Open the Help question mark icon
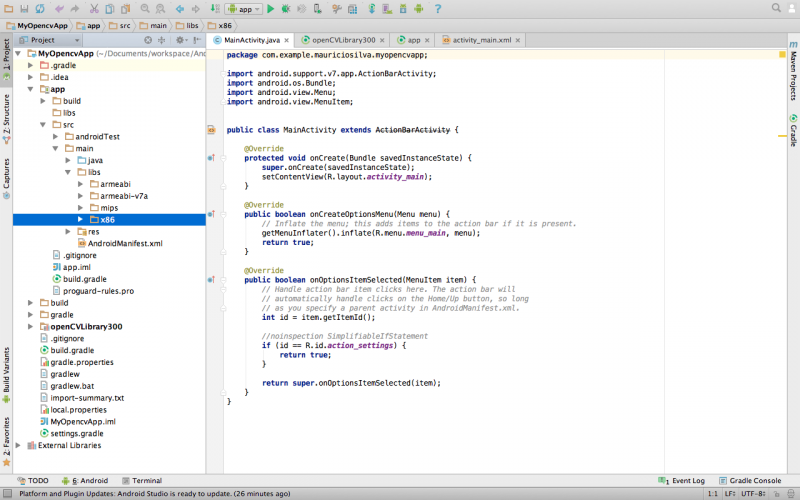800x500 pixels. (x=437, y=8)
